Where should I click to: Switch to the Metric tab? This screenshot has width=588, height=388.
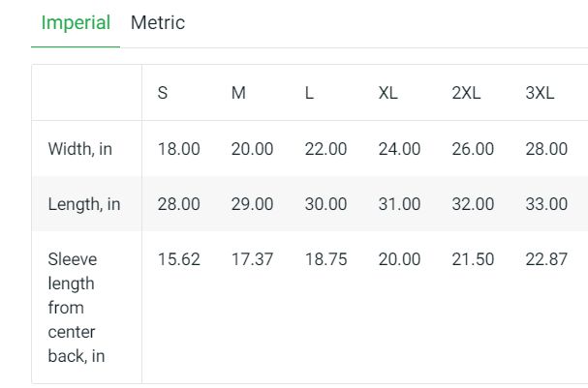[158, 22]
